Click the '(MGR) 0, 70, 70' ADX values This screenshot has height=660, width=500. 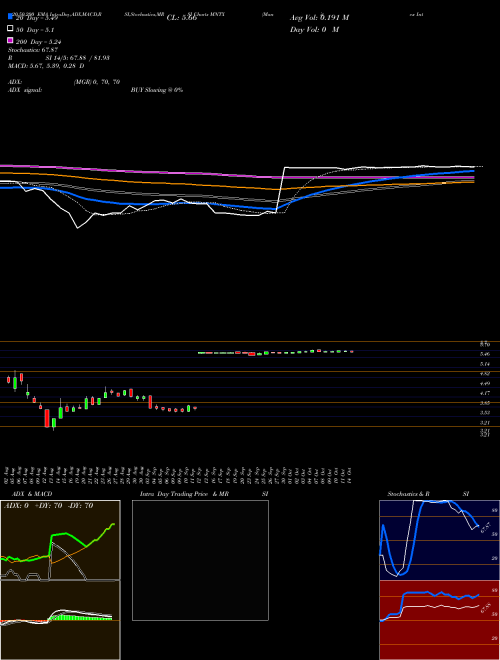click(x=97, y=82)
